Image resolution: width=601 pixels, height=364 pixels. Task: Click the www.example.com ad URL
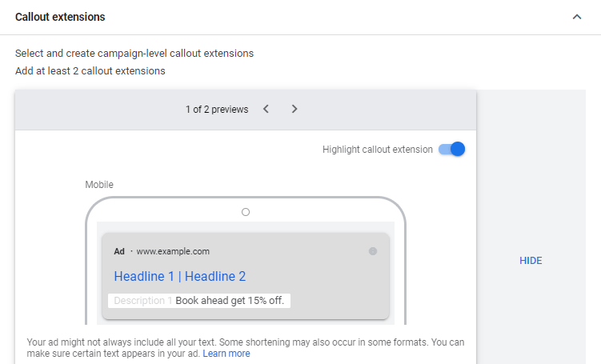click(173, 251)
